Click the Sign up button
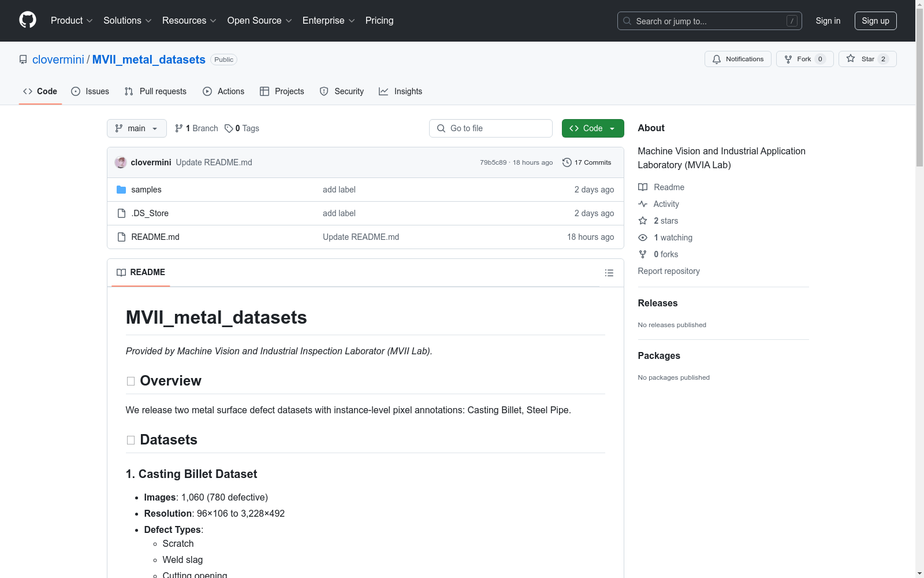This screenshot has height=578, width=924. [875, 21]
